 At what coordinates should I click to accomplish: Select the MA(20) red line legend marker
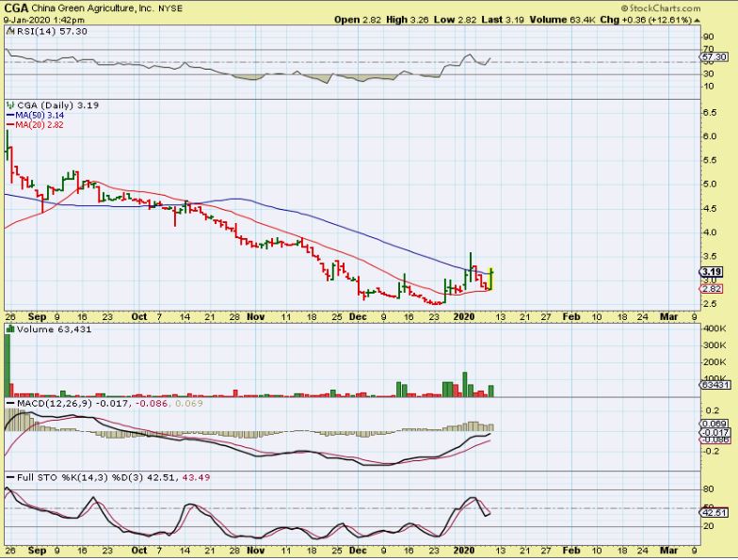tap(10, 123)
